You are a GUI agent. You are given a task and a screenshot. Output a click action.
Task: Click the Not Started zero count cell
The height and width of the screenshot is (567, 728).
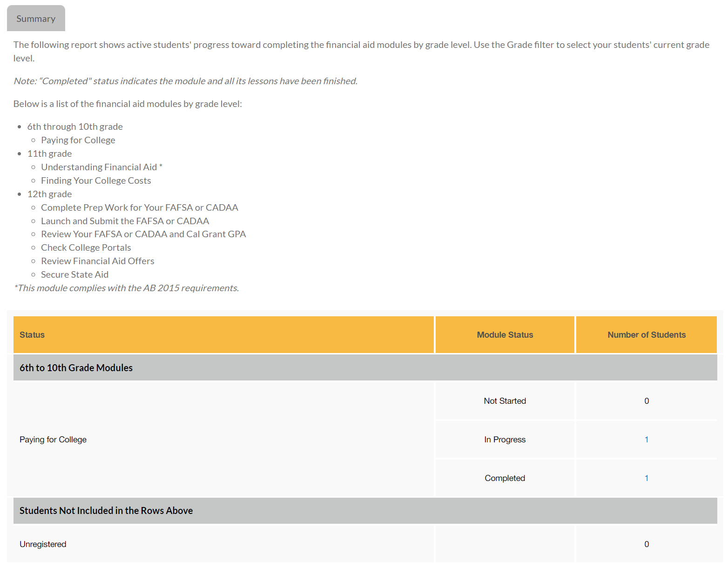tap(646, 400)
